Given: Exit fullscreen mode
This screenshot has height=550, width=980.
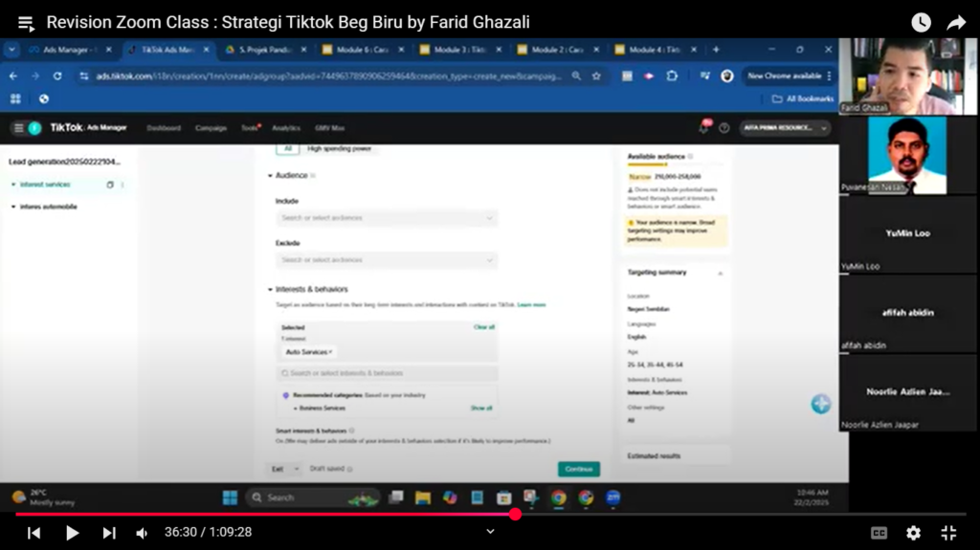Looking at the screenshot, I should pyautogui.click(x=948, y=533).
